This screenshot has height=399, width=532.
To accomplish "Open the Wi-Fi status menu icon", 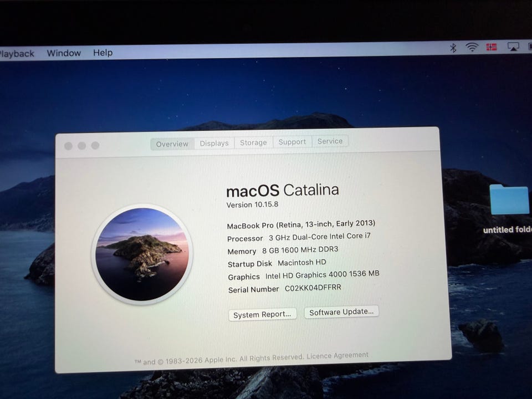I will 472,47.
